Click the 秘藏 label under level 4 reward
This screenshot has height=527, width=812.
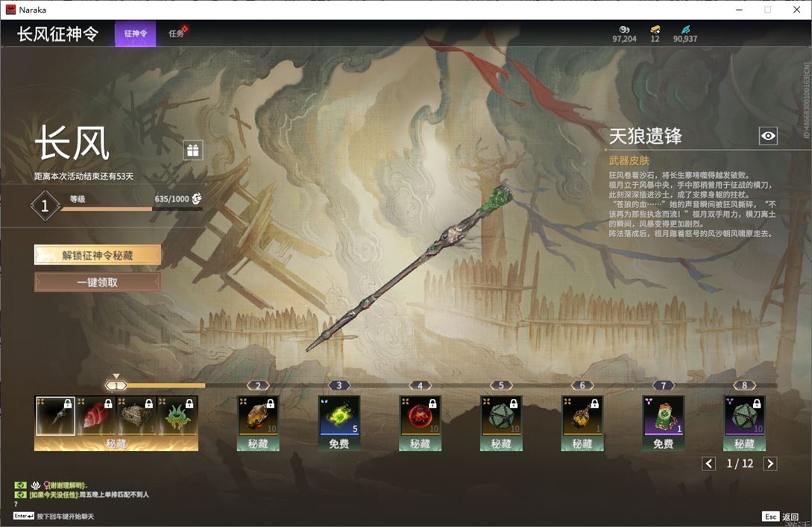tap(420, 444)
